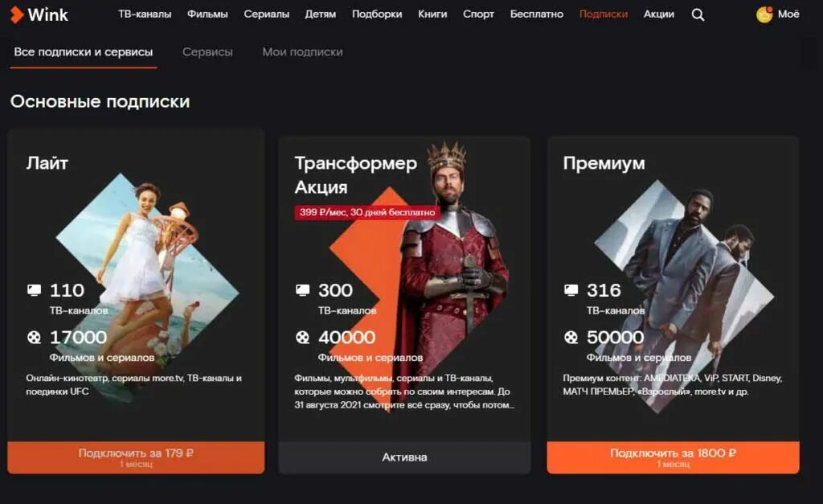
Task: Click the Активна button on Трансформер
Action: (x=404, y=457)
